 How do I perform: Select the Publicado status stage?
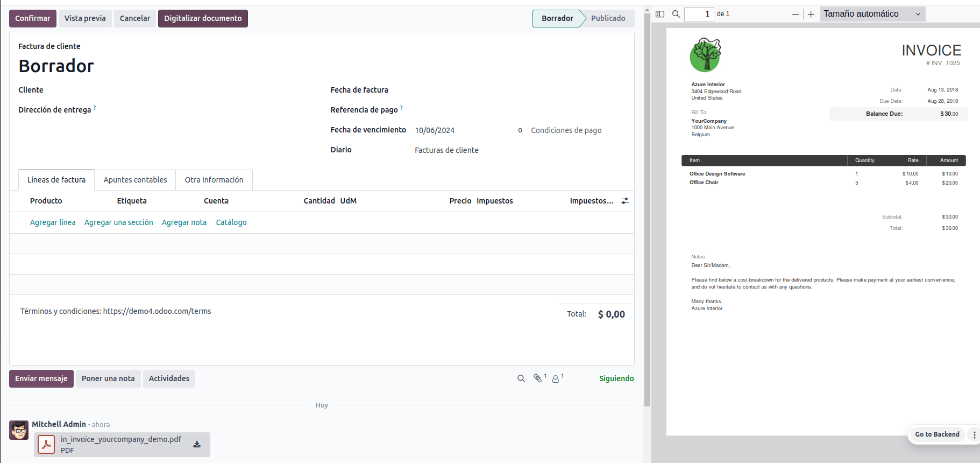[x=608, y=18]
